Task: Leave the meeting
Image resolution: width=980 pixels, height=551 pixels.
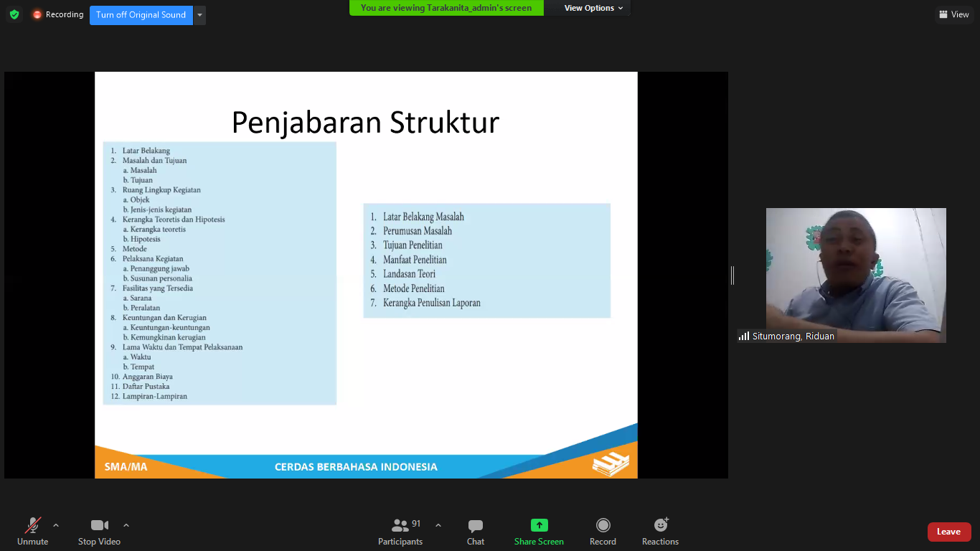Action: pos(948,532)
